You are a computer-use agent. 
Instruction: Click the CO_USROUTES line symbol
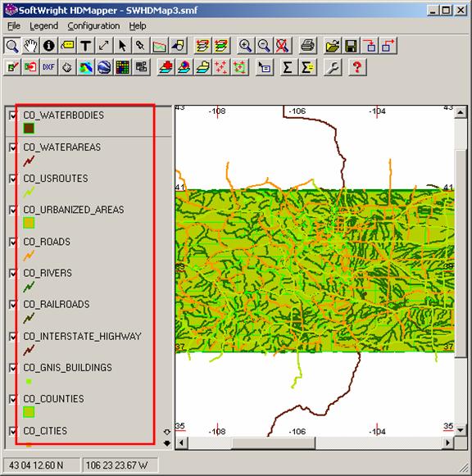[x=29, y=192]
